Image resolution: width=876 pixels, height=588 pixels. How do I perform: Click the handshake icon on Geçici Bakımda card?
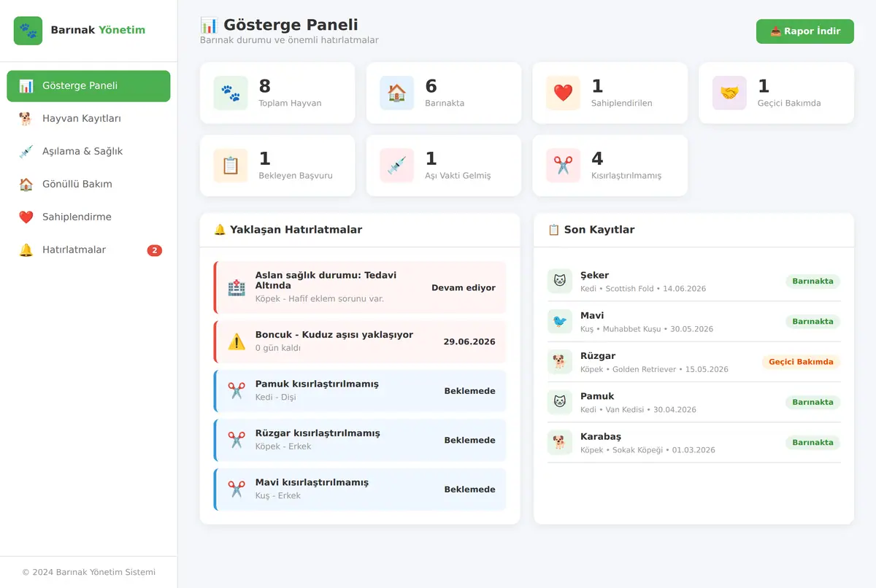(729, 93)
